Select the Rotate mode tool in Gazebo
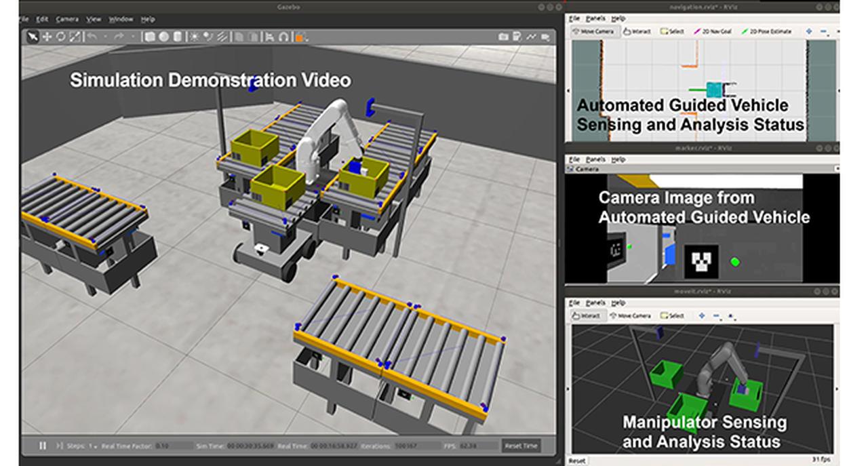This screenshot has width=868, height=466. point(61,37)
